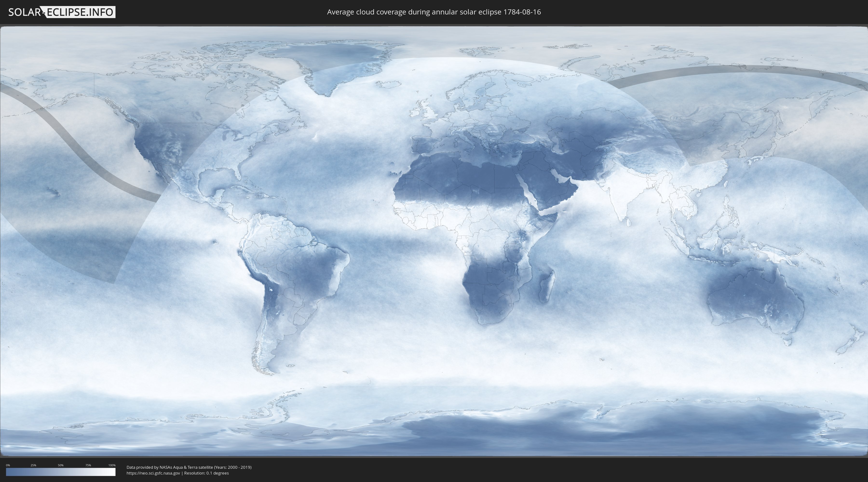This screenshot has height=482, width=868.
Task: Click the 25% legend label
Action: 33,465
